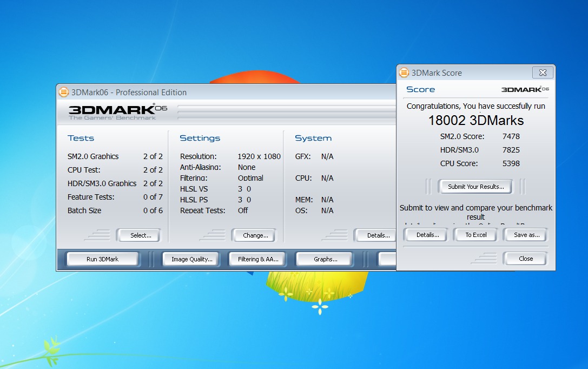Click the Repeat Tests value Off
This screenshot has width=588, height=369.
pyautogui.click(x=243, y=210)
